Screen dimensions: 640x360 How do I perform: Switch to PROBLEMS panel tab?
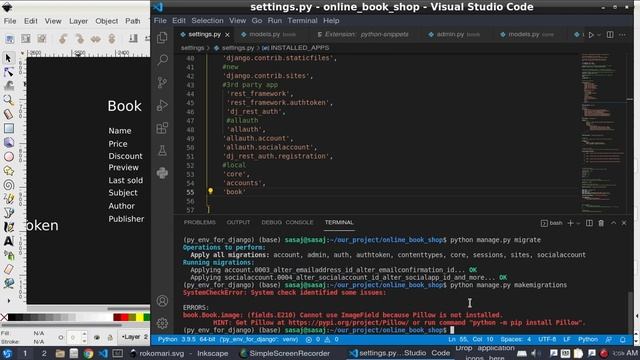(x=200, y=222)
